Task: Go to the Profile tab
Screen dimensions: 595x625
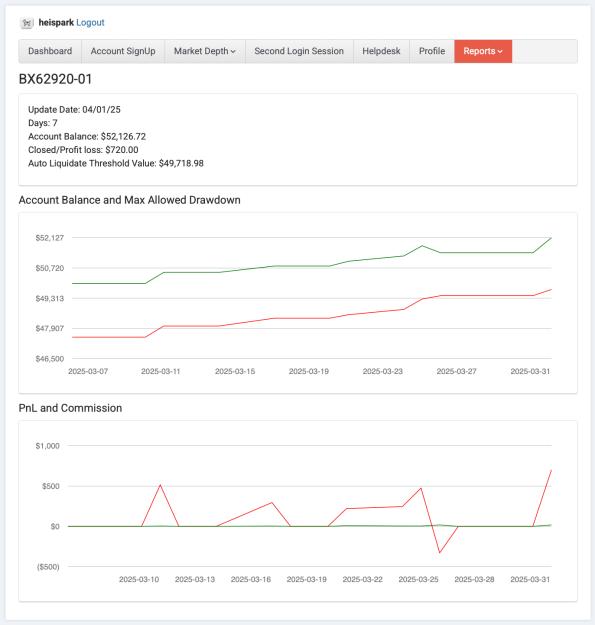Action: click(x=432, y=51)
